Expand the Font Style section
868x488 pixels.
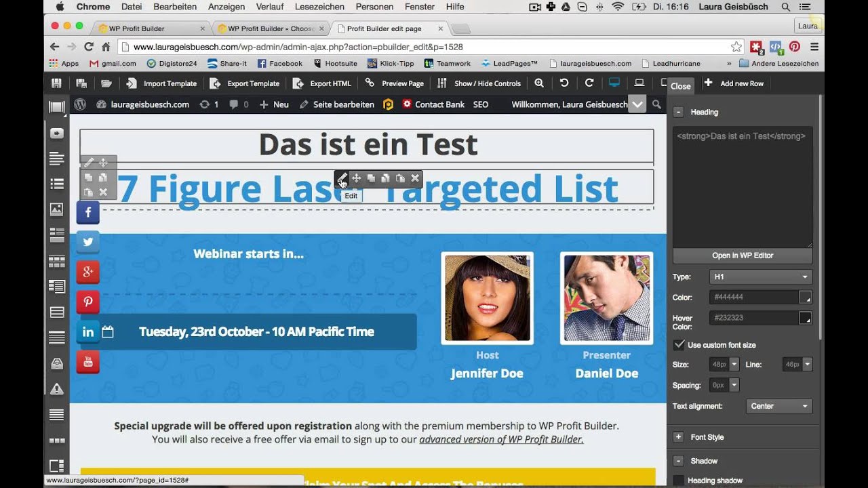point(678,437)
